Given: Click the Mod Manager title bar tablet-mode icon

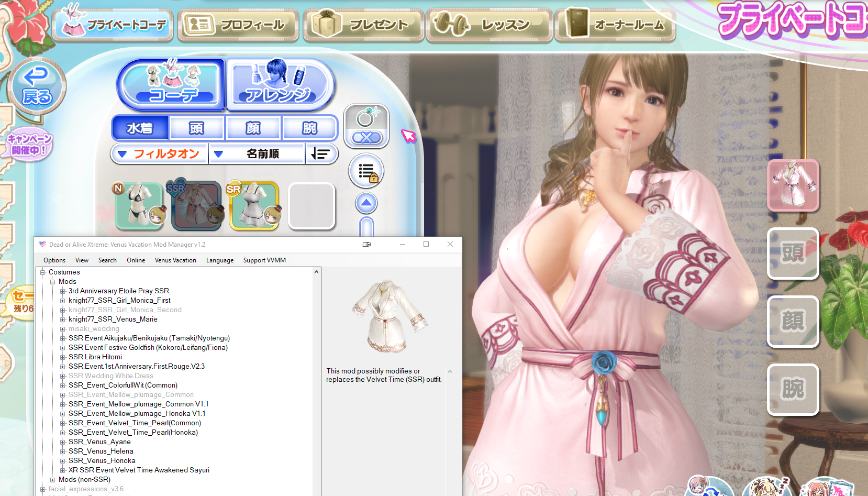Looking at the screenshot, I should (366, 245).
